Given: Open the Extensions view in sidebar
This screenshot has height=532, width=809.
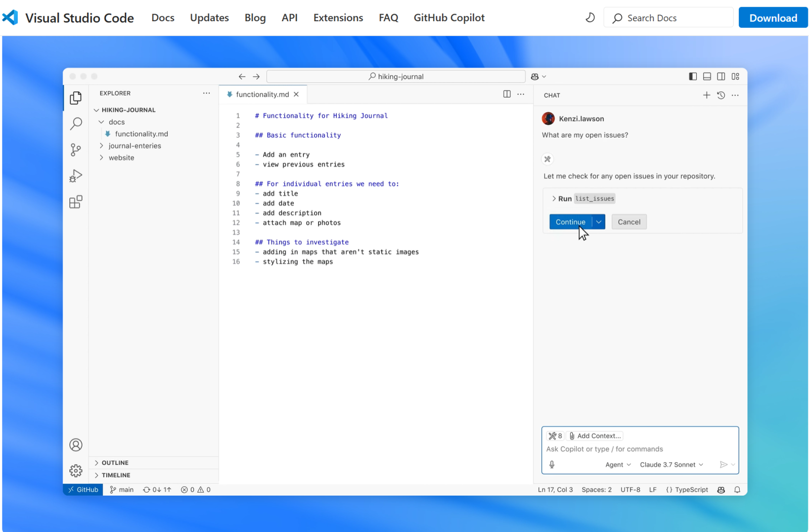Looking at the screenshot, I should coord(75,201).
